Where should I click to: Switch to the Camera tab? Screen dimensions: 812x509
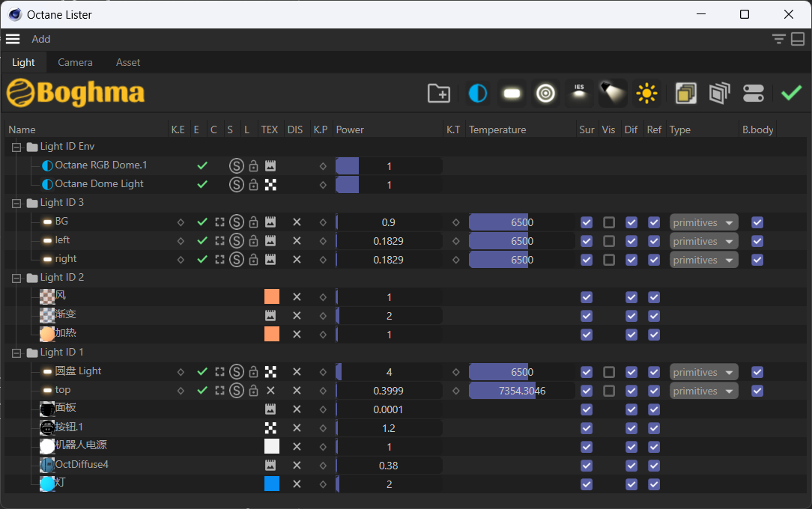pos(75,63)
